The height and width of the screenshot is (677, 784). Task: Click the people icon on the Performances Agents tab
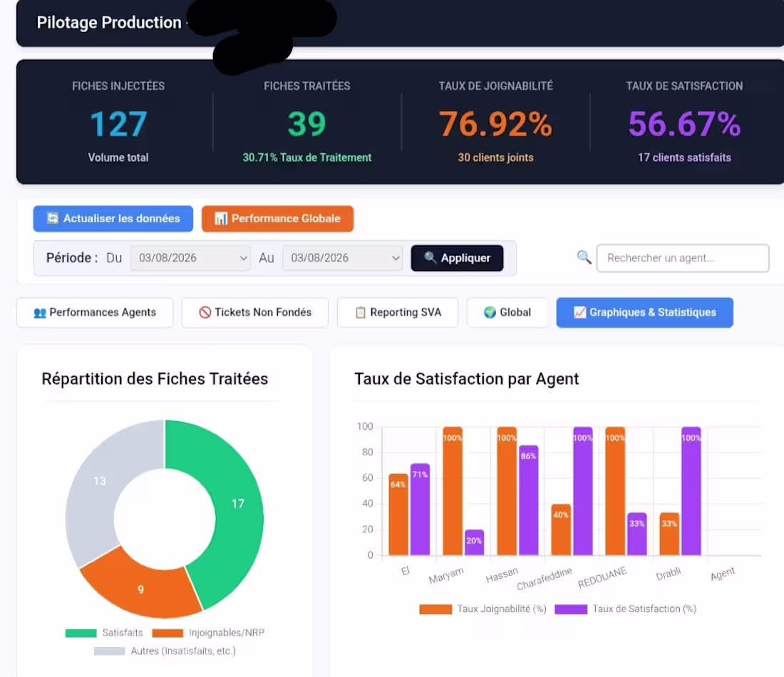pyautogui.click(x=40, y=313)
